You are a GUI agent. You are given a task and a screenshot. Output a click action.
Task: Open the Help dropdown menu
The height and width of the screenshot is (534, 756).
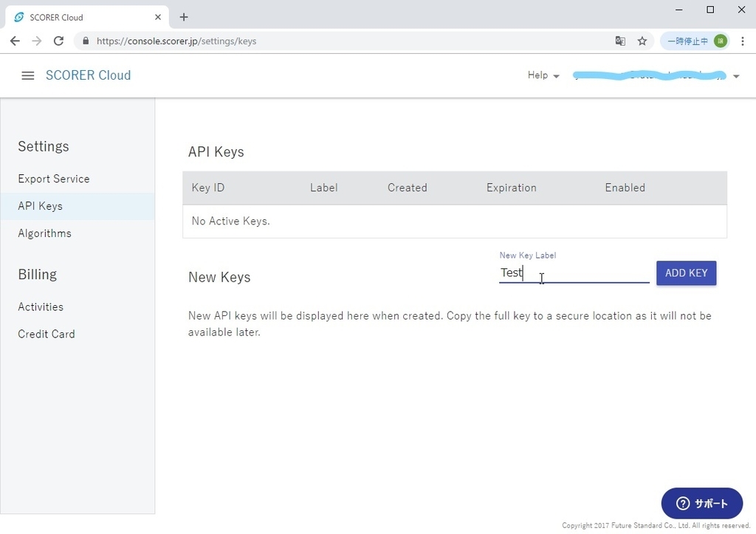pyautogui.click(x=543, y=75)
